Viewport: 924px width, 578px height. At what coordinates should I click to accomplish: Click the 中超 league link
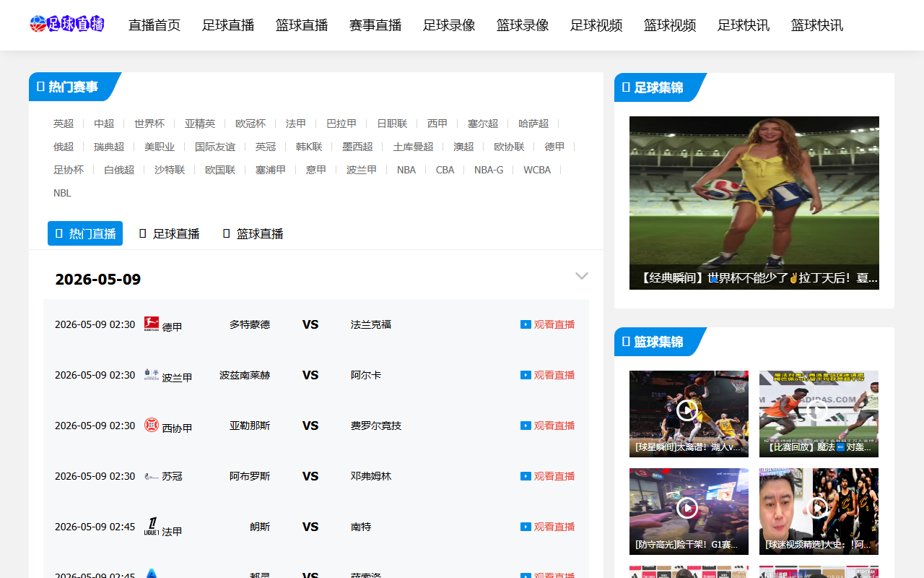click(x=104, y=124)
